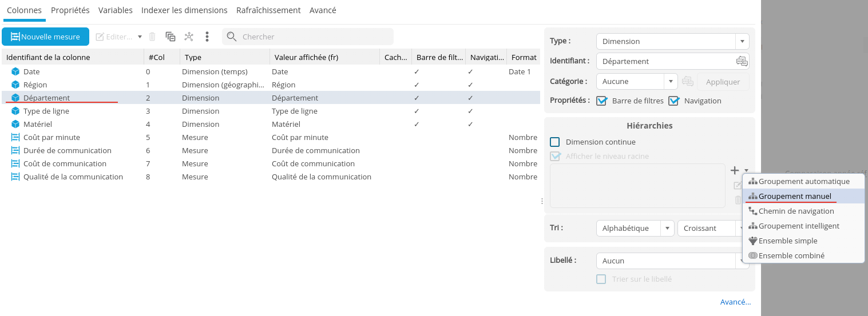The width and height of the screenshot is (868, 316).
Task: Click the cube icon beside Matériel
Action: click(15, 124)
